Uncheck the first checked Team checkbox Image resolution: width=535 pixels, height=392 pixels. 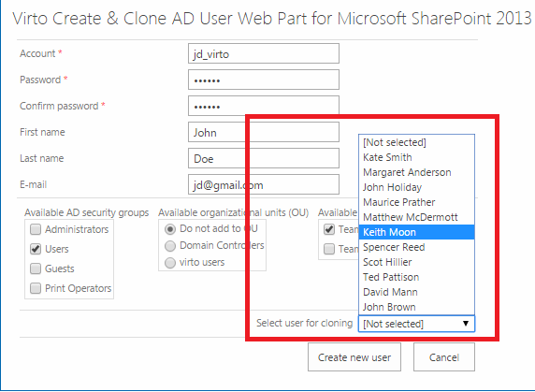pos(329,229)
